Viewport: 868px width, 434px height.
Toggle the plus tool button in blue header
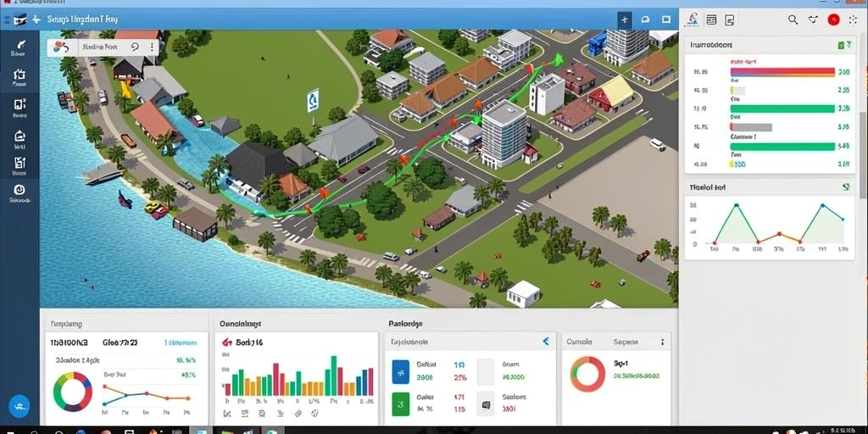(625, 20)
